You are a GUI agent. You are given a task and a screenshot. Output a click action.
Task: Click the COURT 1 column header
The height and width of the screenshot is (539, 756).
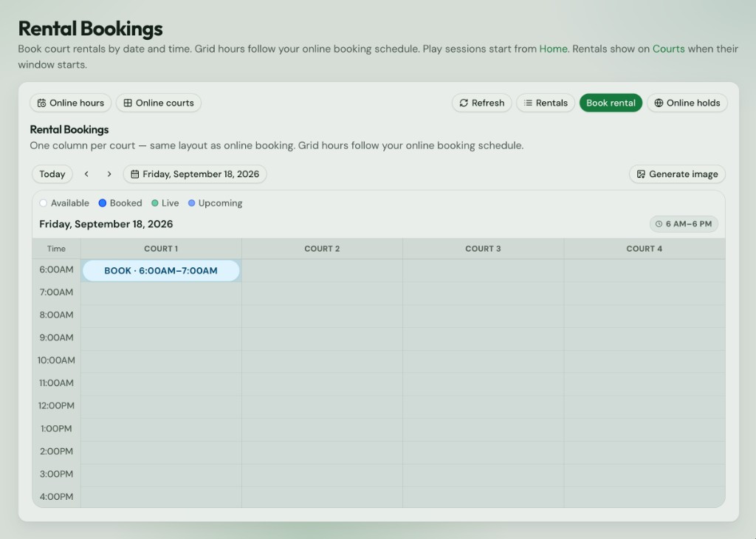tap(161, 249)
